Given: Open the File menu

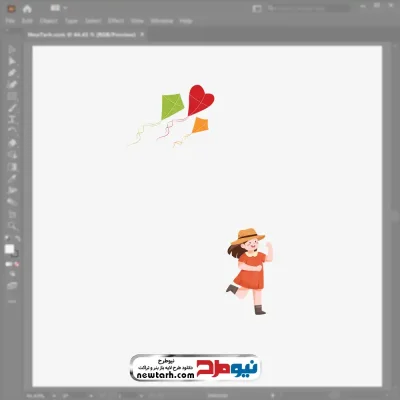Looking at the screenshot, I should (x=10, y=21).
